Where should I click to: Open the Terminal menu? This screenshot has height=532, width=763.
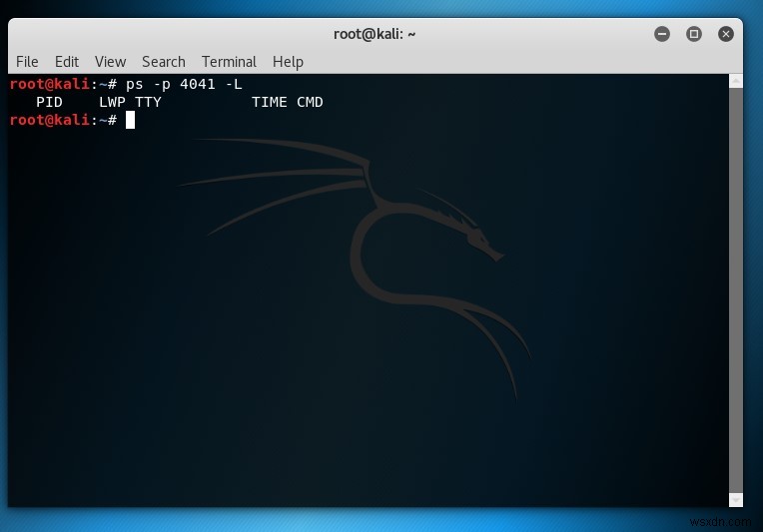229,62
